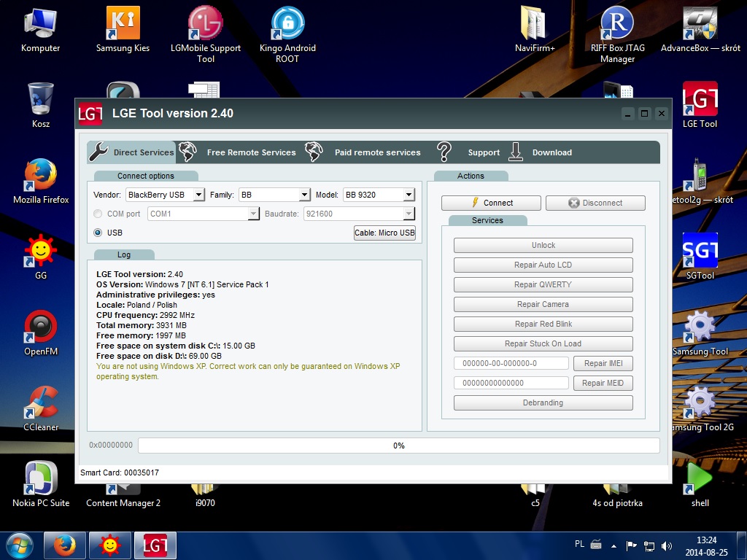This screenshot has width=747, height=560.
Task: Open Baudrate dropdown 921600
Action: [x=359, y=214]
